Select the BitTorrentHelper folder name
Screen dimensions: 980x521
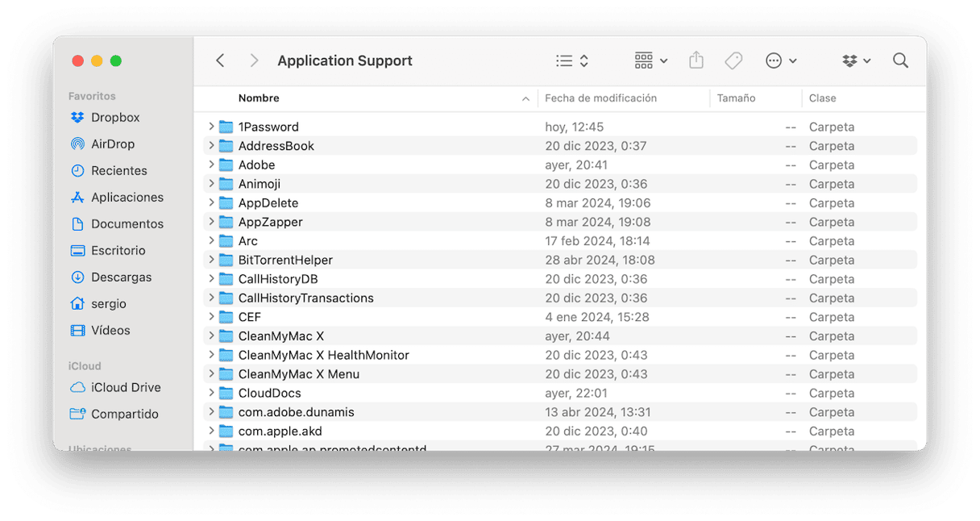pyautogui.click(x=285, y=260)
